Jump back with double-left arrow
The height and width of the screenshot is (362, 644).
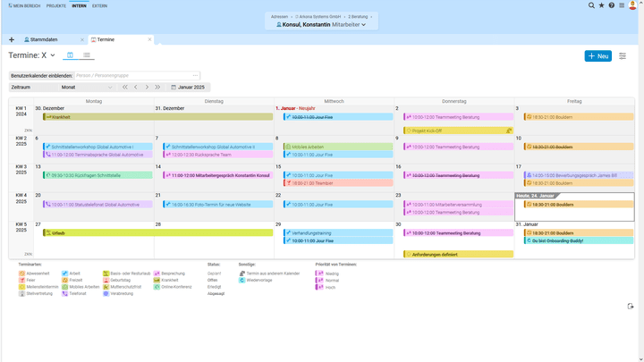click(125, 88)
